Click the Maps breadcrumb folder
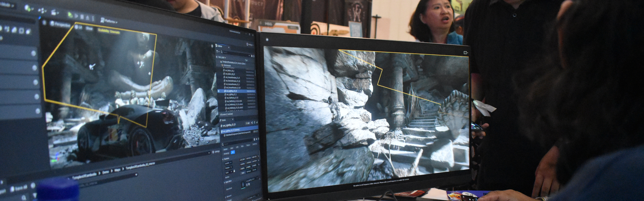 (117, 170)
